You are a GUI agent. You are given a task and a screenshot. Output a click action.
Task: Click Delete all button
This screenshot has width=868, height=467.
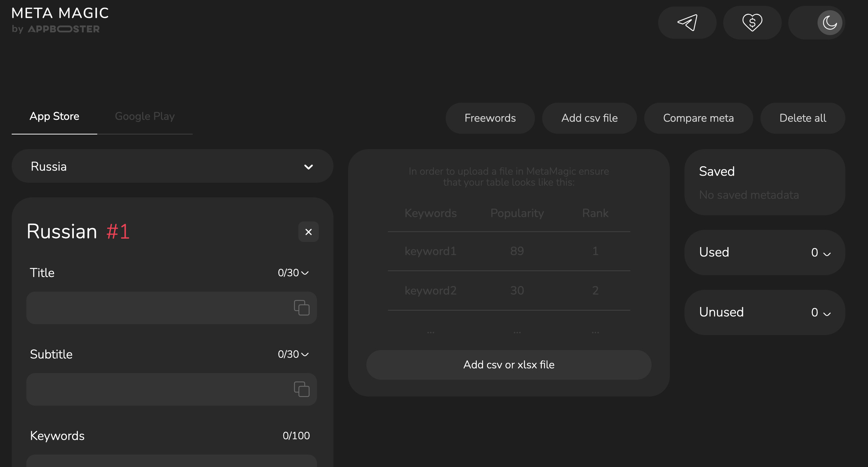point(803,118)
